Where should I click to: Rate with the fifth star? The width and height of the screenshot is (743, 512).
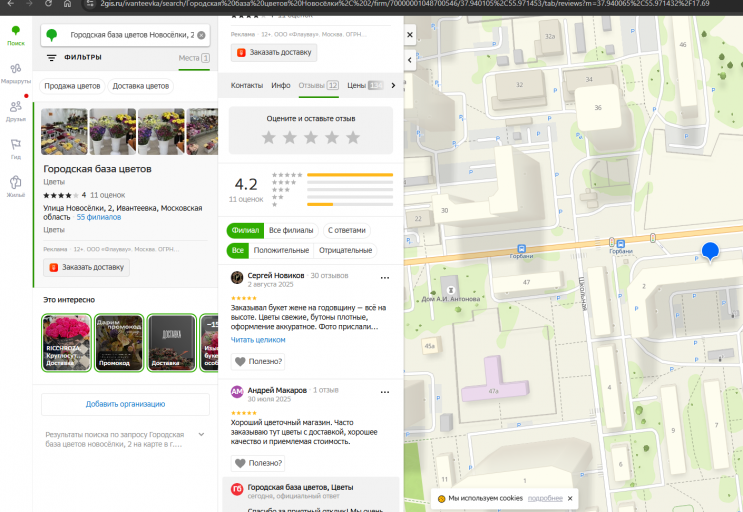353,137
